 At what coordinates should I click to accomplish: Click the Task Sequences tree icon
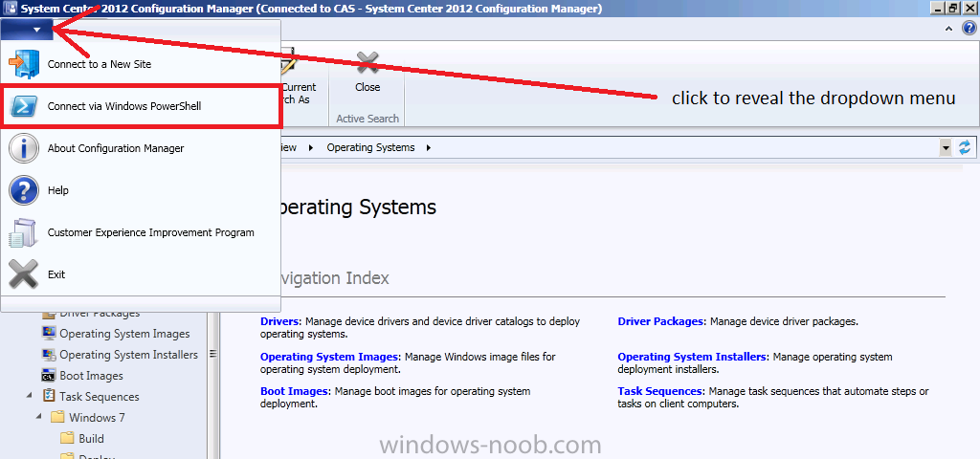coord(49,397)
